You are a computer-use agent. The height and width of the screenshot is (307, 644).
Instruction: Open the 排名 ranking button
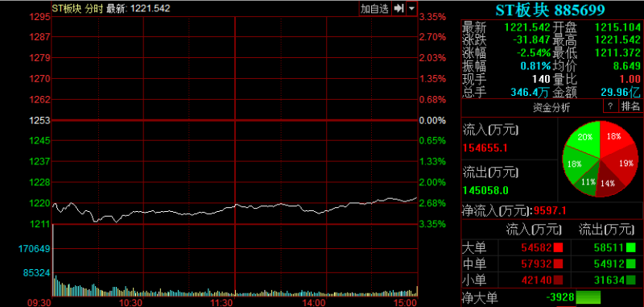tap(630, 106)
